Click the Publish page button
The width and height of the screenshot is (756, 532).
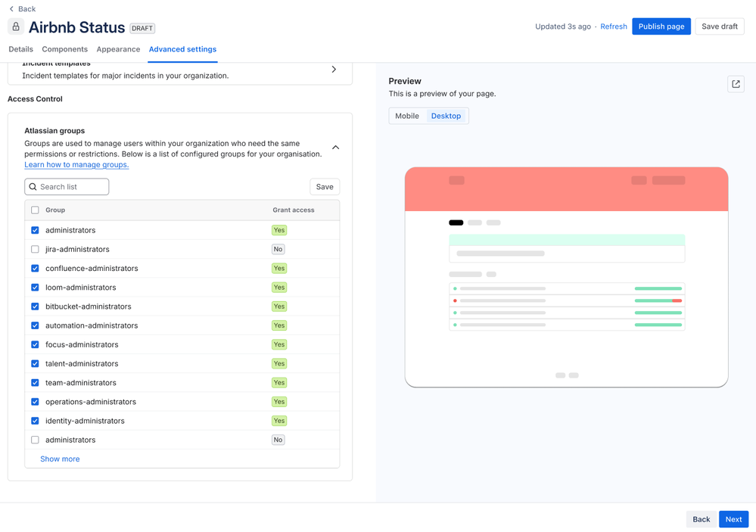[661, 26]
